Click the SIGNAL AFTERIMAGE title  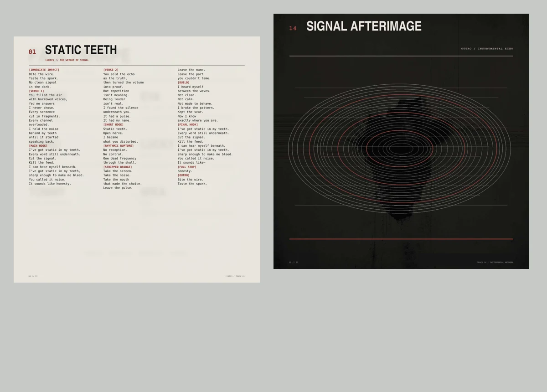[x=364, y=26]
